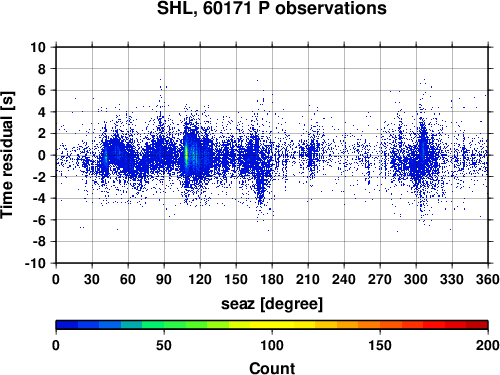The width and height of the screenshot is (500, 375).
Task: Click the -10 tick label on y-axis
Action: tap(35, 263)
